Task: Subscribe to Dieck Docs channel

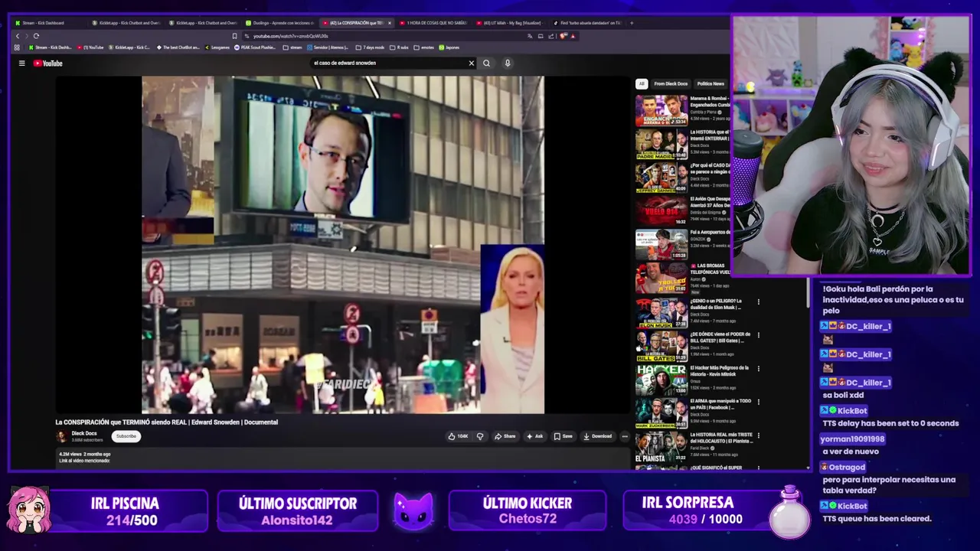Action: [x=126, y=436]
